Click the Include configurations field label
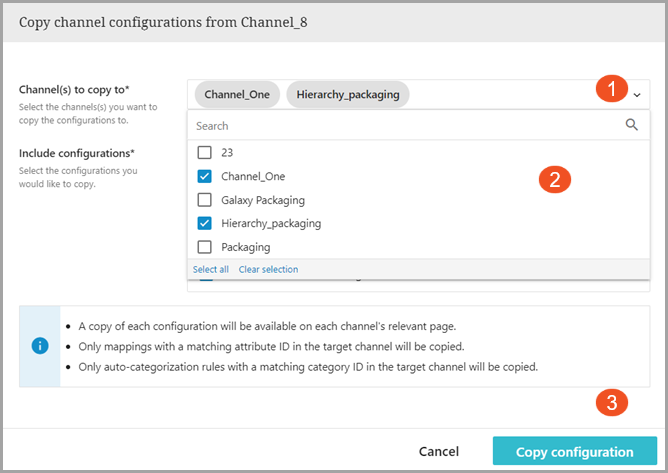The image size is (668, 473). coord(77,153)
